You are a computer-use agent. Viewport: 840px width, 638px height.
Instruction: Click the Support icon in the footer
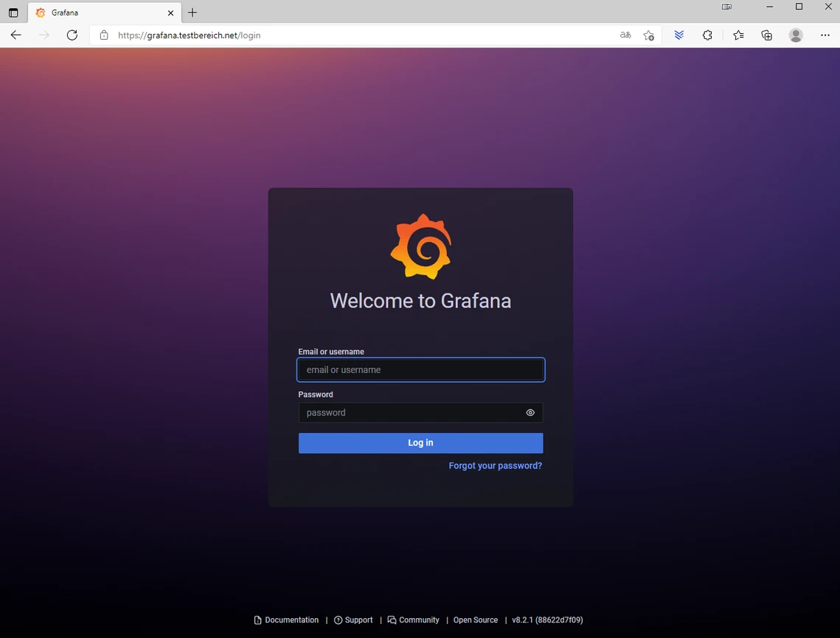[339, 620]
